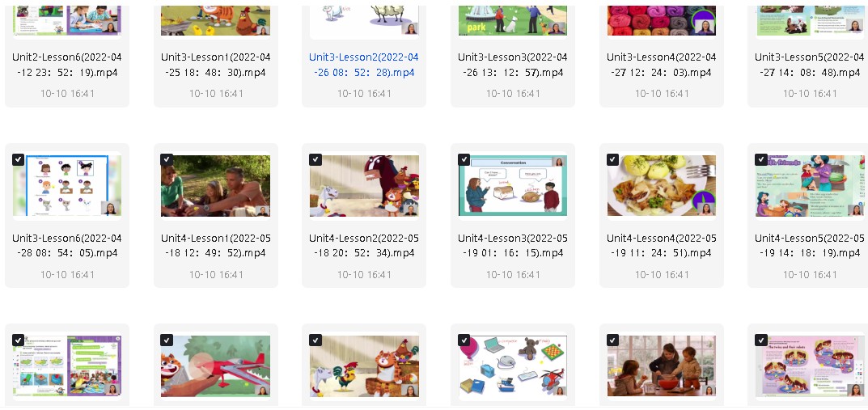Open kids baking in kitchen thumbnail

(662, 366)
